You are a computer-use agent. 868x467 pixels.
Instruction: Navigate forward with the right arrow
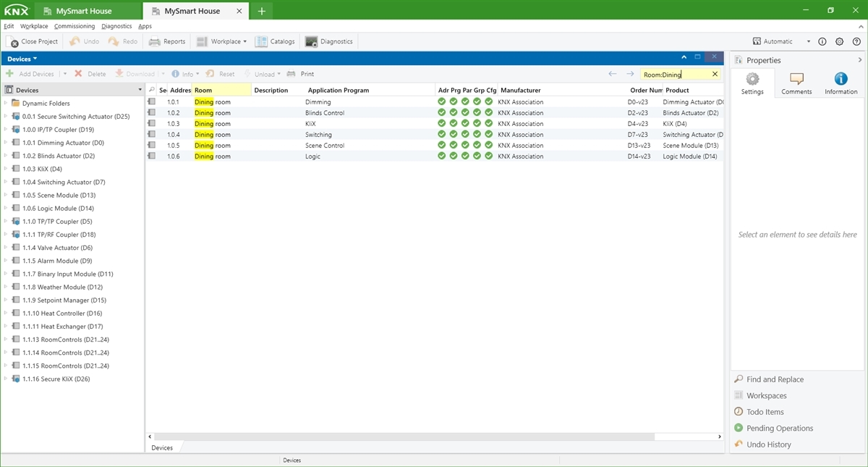[630, 74]
